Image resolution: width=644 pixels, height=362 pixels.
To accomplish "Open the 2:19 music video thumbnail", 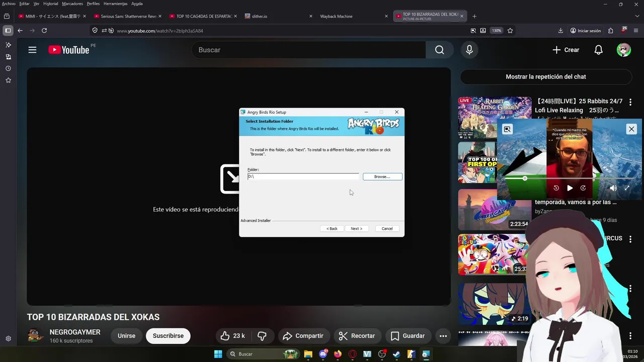I will (493, 304).
